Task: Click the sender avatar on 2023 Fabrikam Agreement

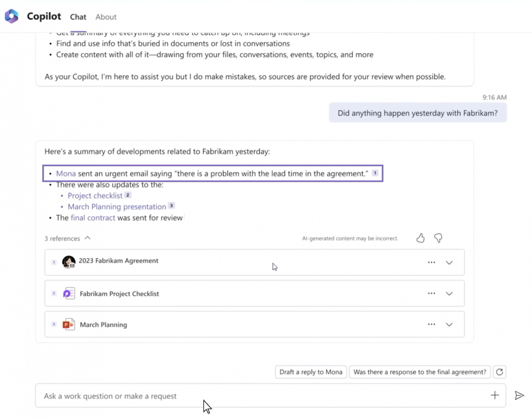Action: click(69, 261)
